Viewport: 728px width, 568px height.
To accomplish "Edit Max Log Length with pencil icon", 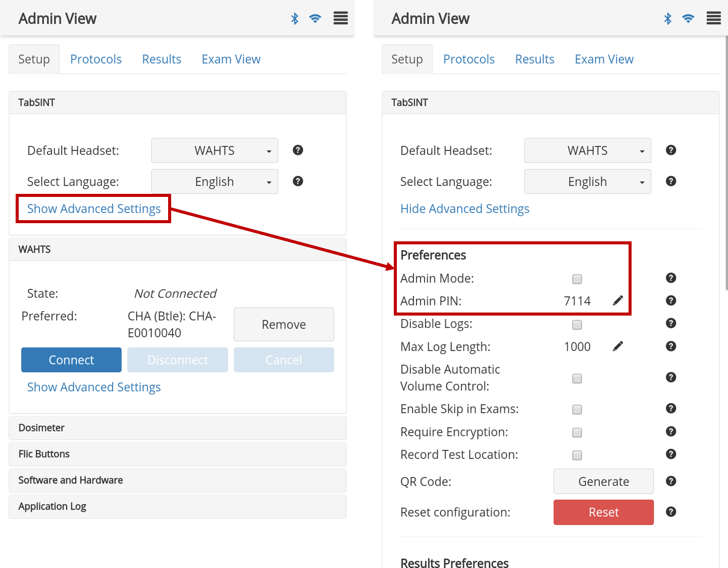I will point(617,346).
